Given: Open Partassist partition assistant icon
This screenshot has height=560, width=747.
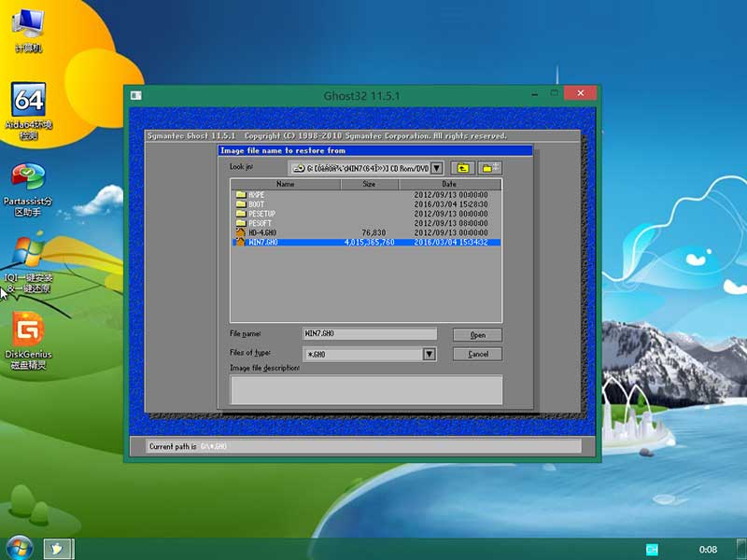Looking at the screenshot, I should pos(28,189).
